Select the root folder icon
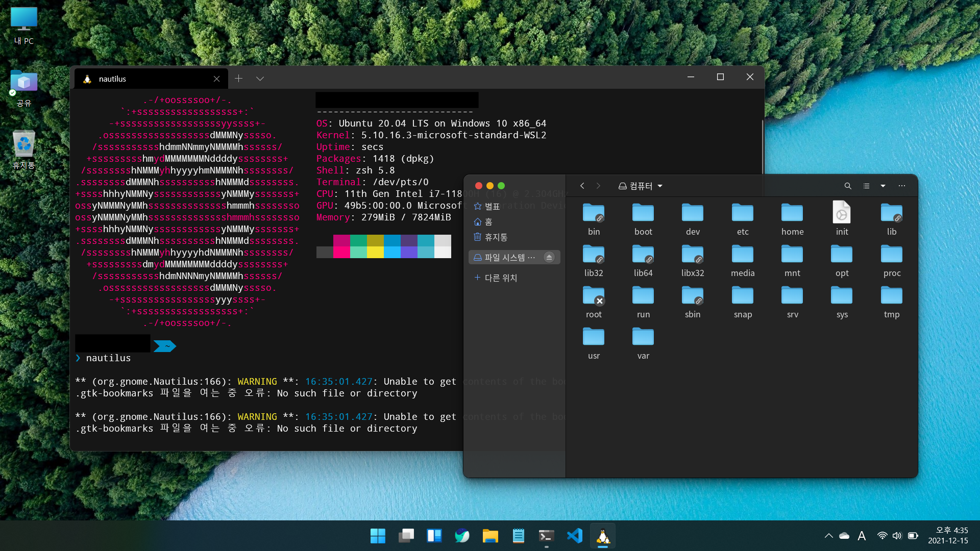 point(594,296)
